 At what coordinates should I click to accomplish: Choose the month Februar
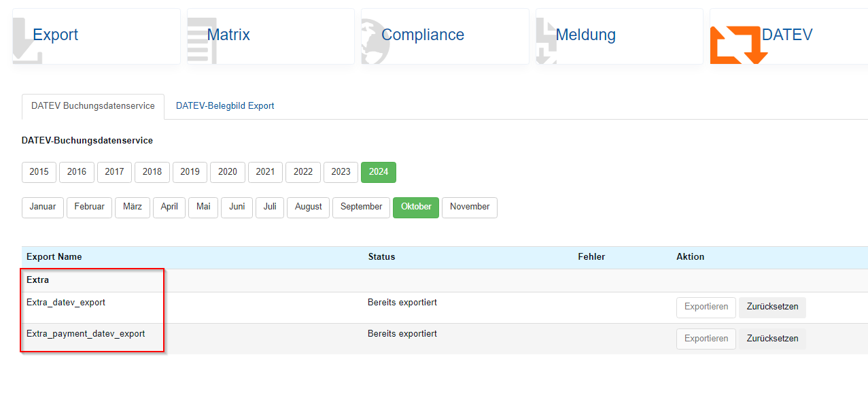[89, 207]
